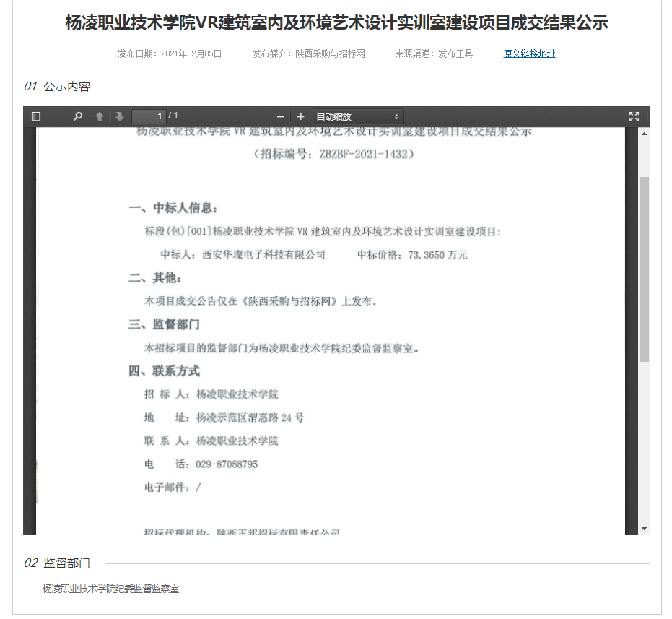Zoom out of the PDF document
The height and width of the screenshot is (619, 672).
[281, 117]
